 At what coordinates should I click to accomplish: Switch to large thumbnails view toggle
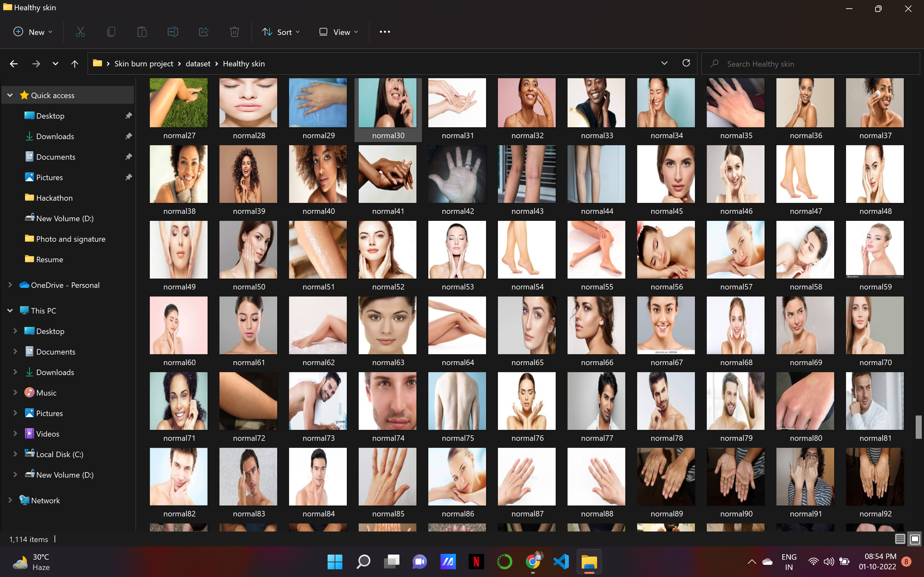[x=915, y=539]
